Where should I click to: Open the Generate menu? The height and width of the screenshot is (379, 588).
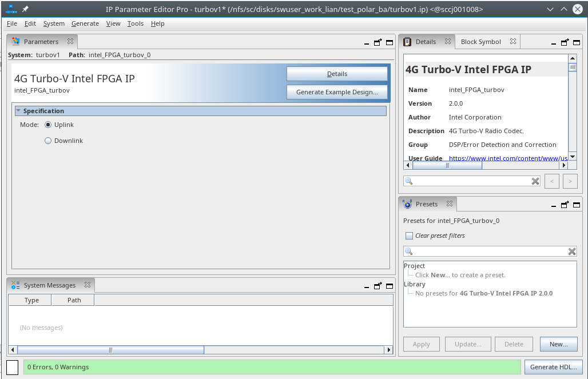(x=85, y=23)
